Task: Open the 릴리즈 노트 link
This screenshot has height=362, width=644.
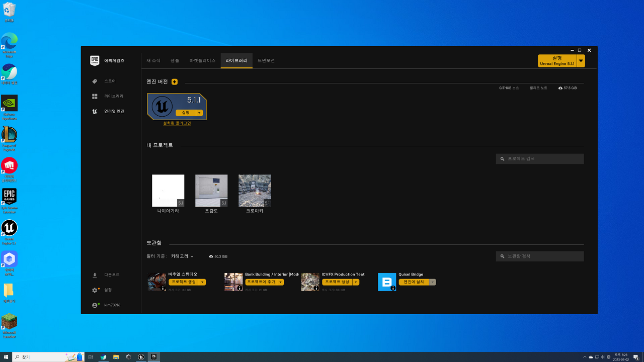Action: click(538, 88)
